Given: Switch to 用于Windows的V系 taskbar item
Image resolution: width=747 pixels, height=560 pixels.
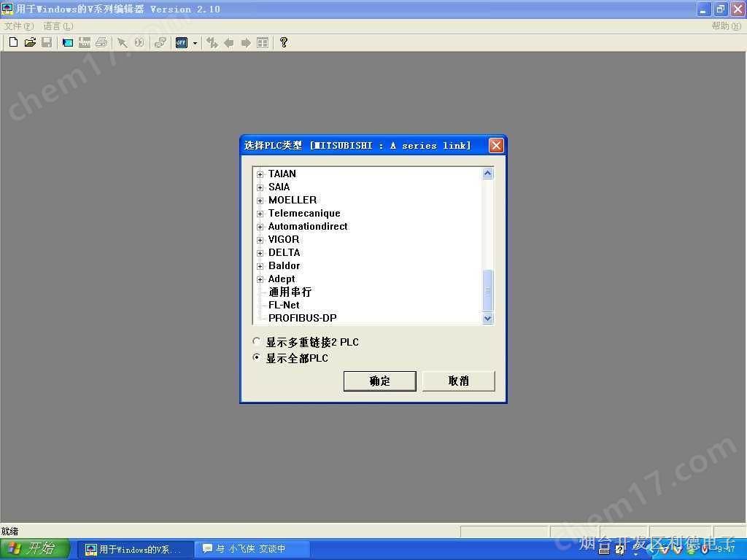Looking at the screenshot, I should pos(136,550).
